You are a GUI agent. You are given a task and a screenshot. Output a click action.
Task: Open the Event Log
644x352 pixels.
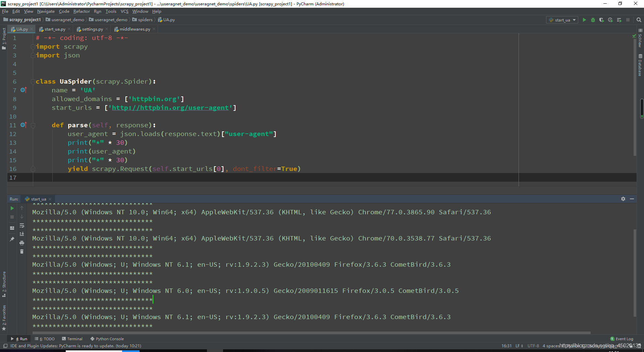point(622,339)
